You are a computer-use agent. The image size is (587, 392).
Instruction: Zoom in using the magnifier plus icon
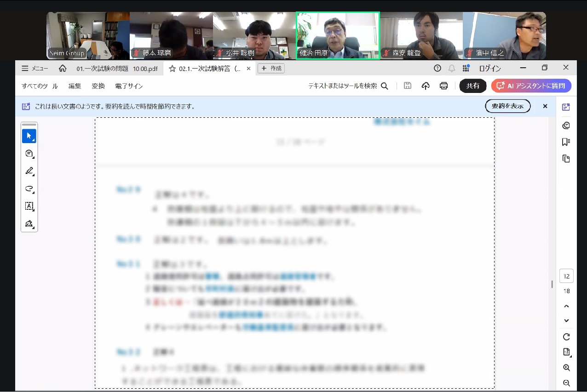tap(566, 368)
